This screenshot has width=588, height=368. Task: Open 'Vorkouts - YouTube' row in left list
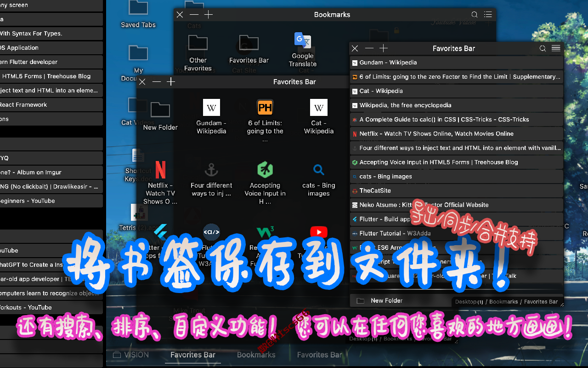tap(51, 308)
